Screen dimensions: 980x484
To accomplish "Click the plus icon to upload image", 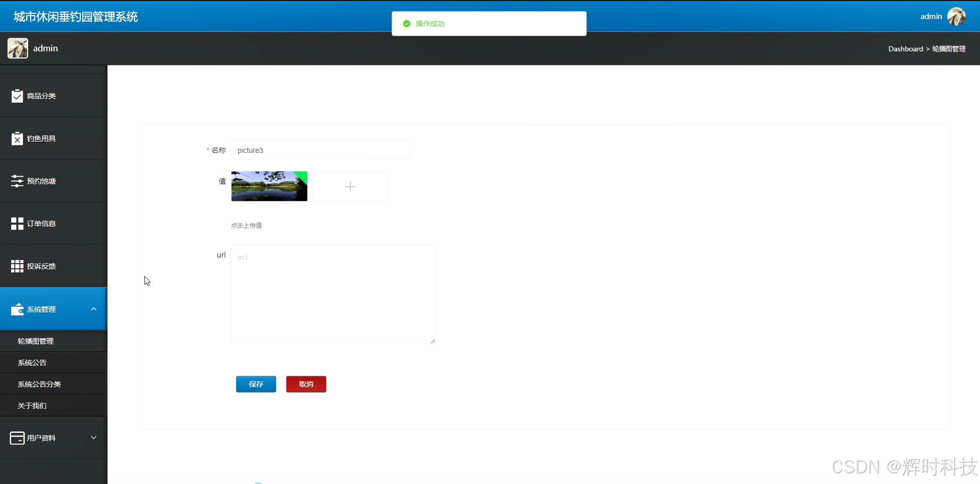I will pyautogui.click(x=350, y=186).
